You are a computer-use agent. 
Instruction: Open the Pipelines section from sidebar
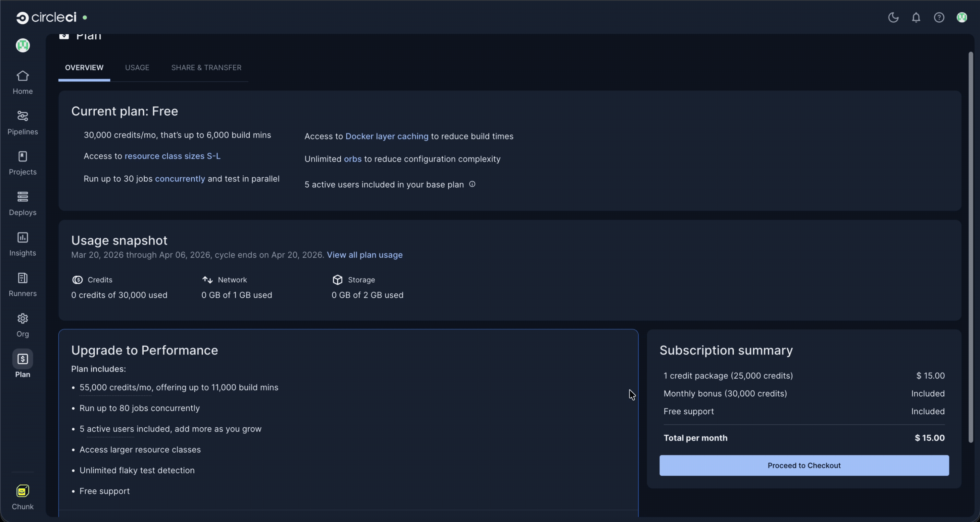(x=22, y=122)
